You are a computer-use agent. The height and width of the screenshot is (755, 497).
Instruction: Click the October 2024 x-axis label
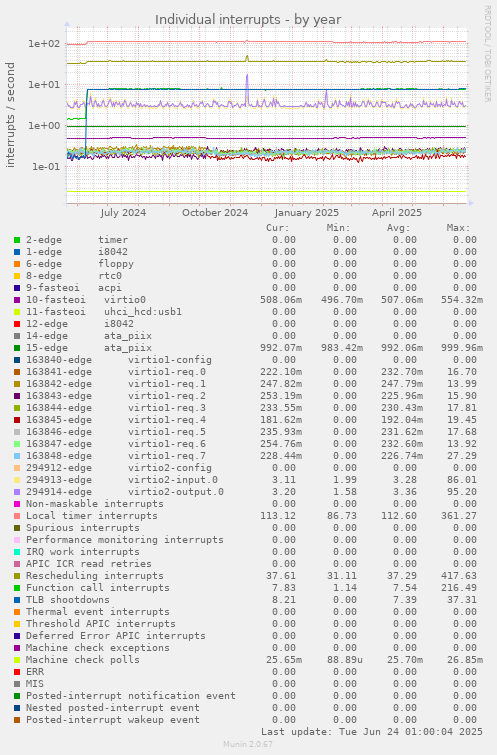[215, 213]
